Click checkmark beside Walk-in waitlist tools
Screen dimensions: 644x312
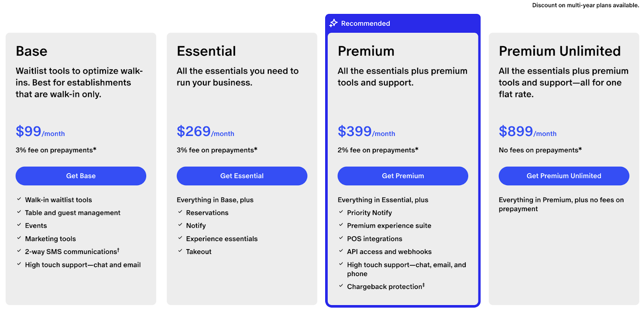click(x=19, y=199)
